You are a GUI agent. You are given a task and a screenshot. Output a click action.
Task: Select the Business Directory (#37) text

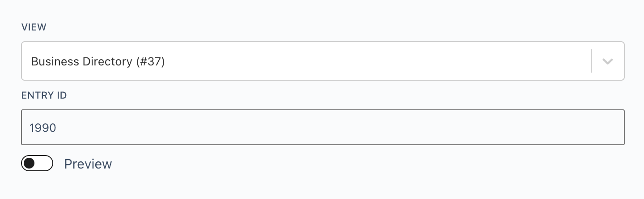click(98, 62)
